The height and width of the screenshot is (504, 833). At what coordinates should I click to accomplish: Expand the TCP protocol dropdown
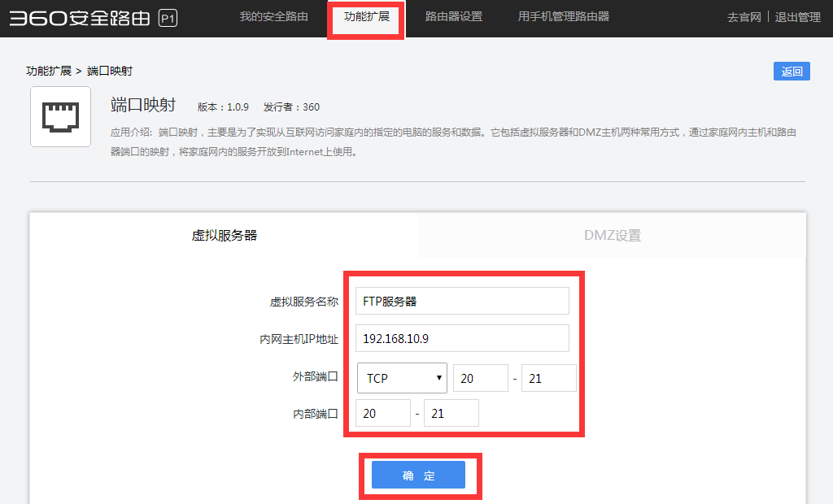pyautogui.click(x=402, y=378)
